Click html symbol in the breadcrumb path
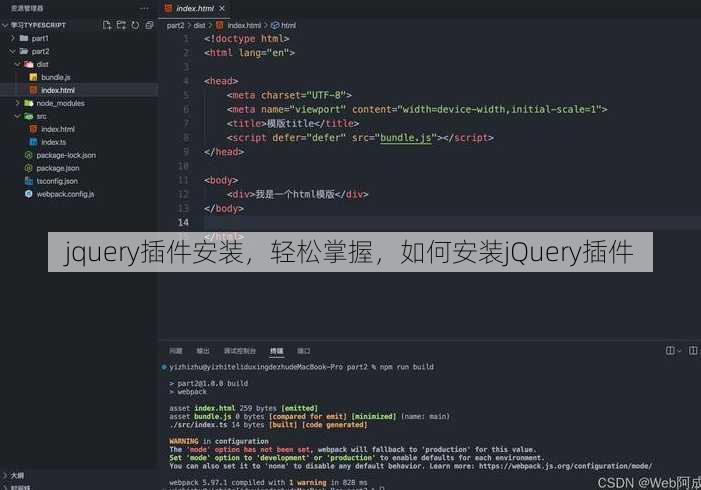Screen dimensions: 701x490 point(288,25)
